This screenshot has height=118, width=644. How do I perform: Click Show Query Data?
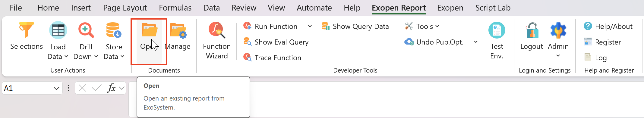(x=355, y=26)
